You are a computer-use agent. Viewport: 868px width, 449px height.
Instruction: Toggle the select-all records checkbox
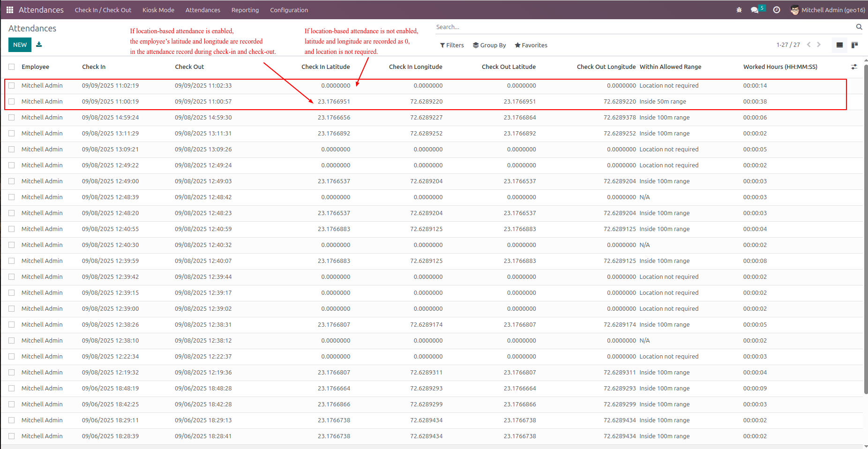point(12,67)
